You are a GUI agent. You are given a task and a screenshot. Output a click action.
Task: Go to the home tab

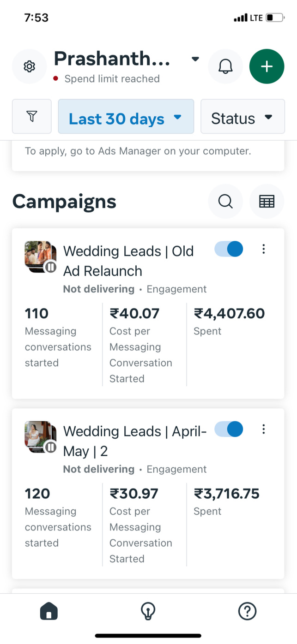[49, 612]
